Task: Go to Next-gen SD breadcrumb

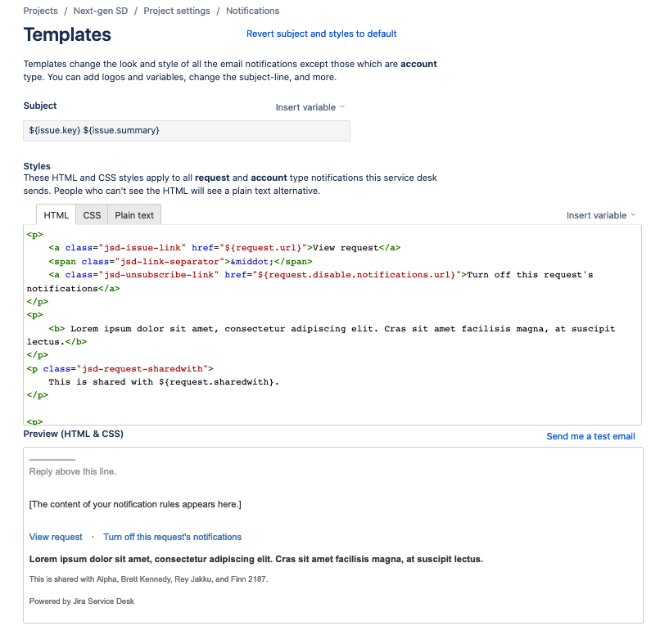Action: (x=101, y=11)
